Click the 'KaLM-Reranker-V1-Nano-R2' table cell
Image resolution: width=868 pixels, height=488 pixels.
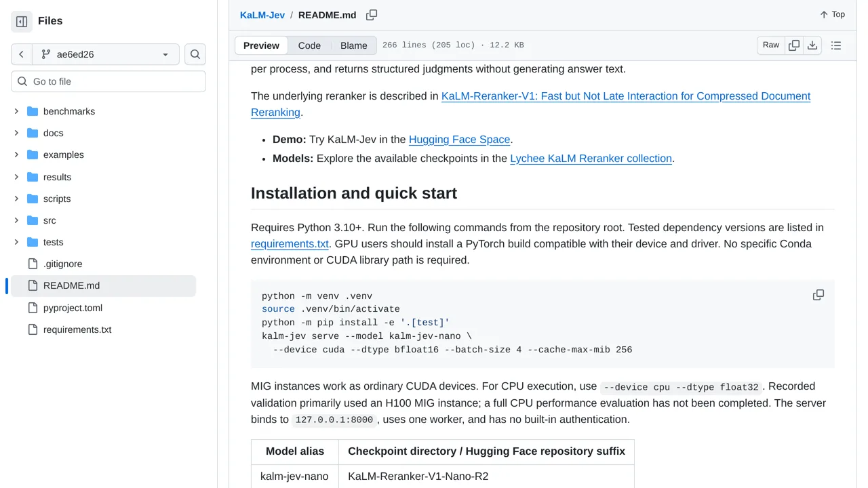click(486, 476)
